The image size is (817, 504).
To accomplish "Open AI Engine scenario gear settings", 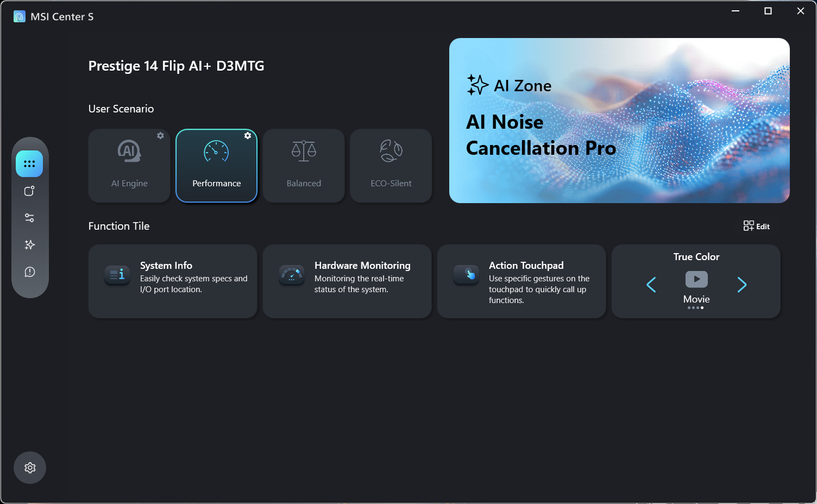I will tap(160, 136).
